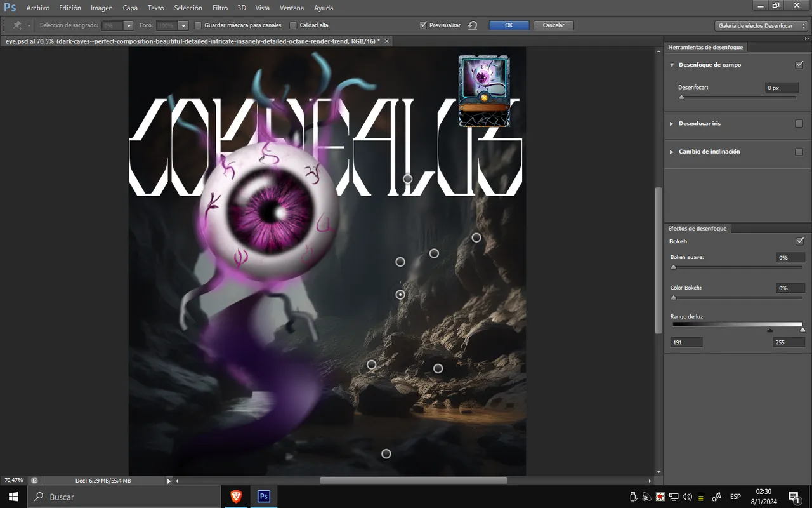Open the status bar Doc info arrow
Screen dimensions: 812x508
click(169, 481)
